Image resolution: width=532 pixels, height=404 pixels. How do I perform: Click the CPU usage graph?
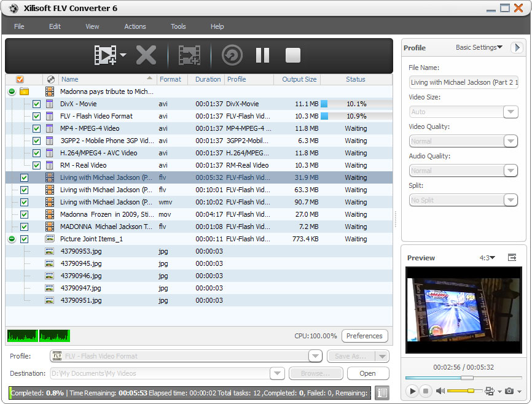click(x=38, y=335)
